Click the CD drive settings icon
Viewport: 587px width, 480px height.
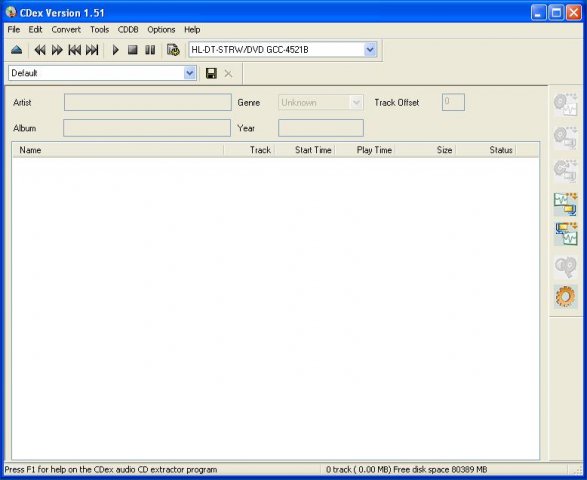[173, 50]
